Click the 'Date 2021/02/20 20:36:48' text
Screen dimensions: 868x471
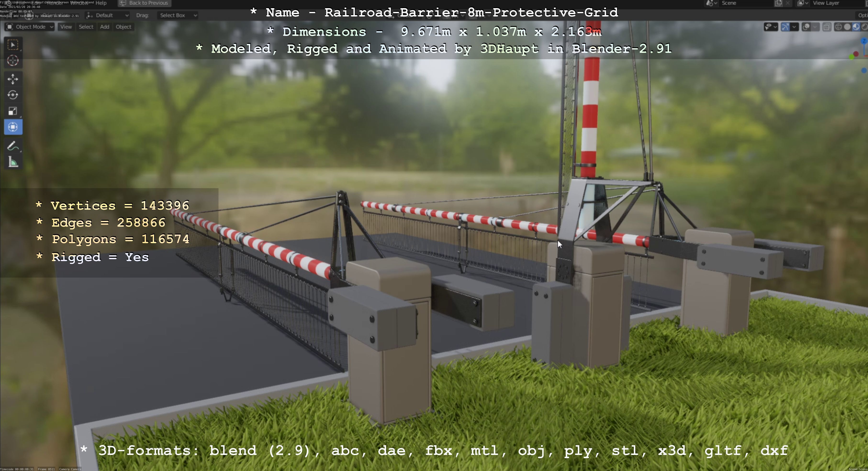pos(20,7)
